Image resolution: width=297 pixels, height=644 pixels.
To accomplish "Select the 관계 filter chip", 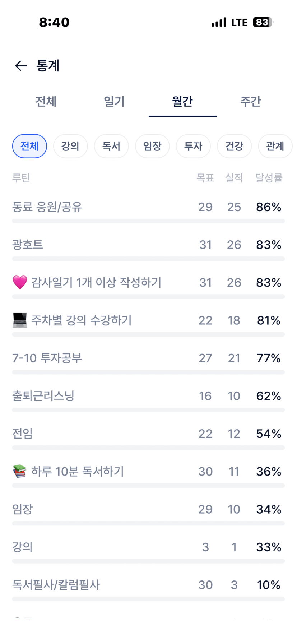I will pos(275,146).
